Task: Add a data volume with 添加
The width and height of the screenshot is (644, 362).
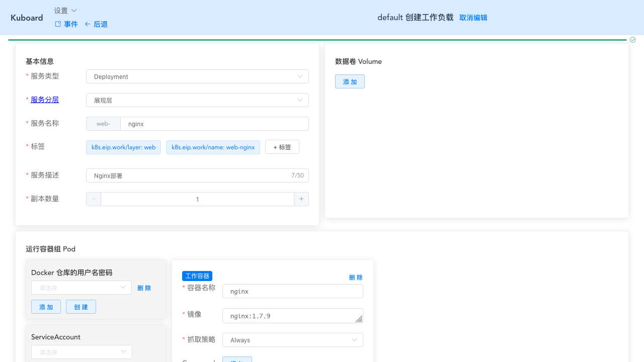Action: point(350,81)
